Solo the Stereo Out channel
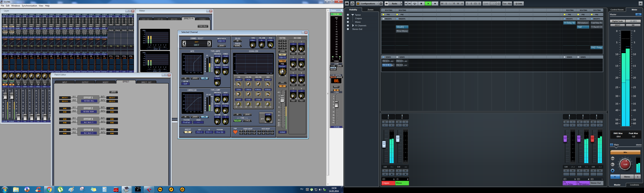Image resolution: width=644 pixels, height=193 pixels. coord(600,122)
